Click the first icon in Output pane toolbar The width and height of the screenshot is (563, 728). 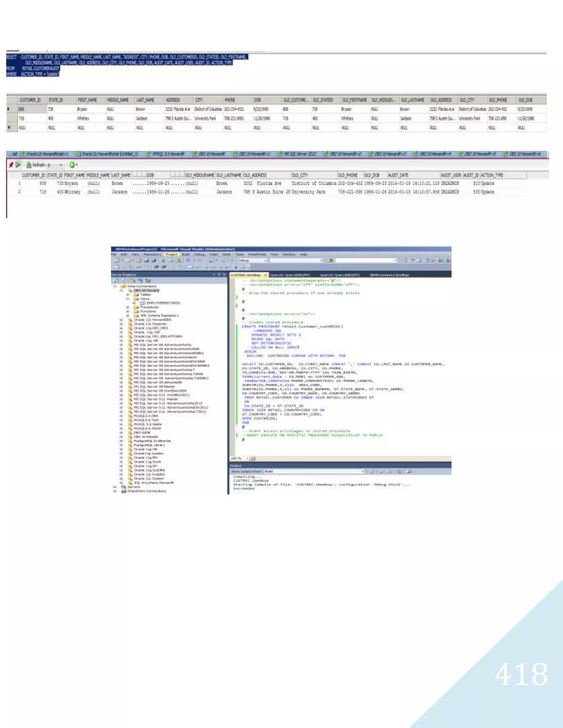click(x=372, y=471)
